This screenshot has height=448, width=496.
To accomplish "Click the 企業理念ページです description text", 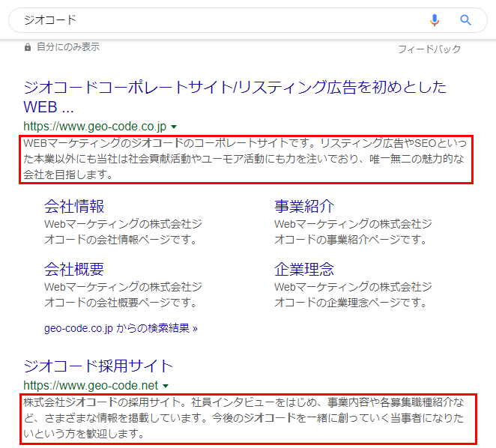I will pos(353,295).
